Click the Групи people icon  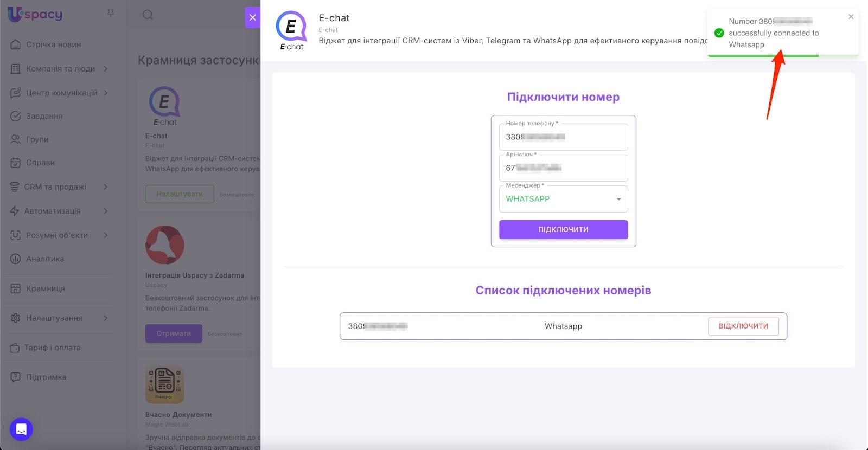(x=15, y=139)
